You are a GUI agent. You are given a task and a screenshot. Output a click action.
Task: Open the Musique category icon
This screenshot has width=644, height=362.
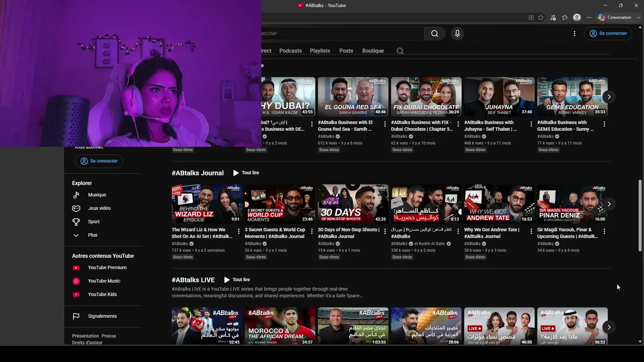click(x=76, y=195)
